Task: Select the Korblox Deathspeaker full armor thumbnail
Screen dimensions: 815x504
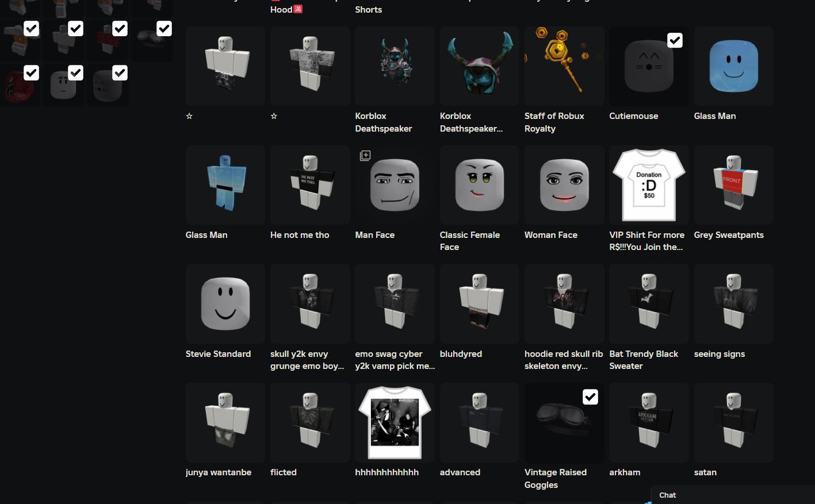Action: [x=395, y=66]
